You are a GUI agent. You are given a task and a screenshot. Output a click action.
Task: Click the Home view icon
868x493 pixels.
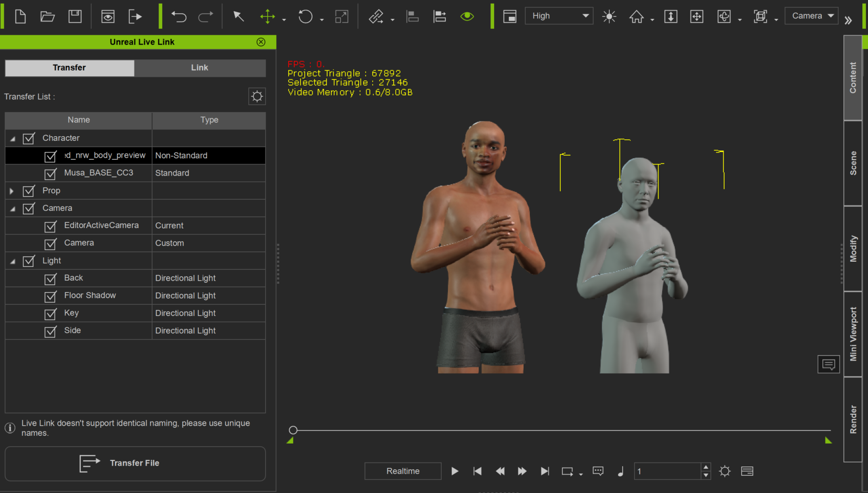pos(636,16)
